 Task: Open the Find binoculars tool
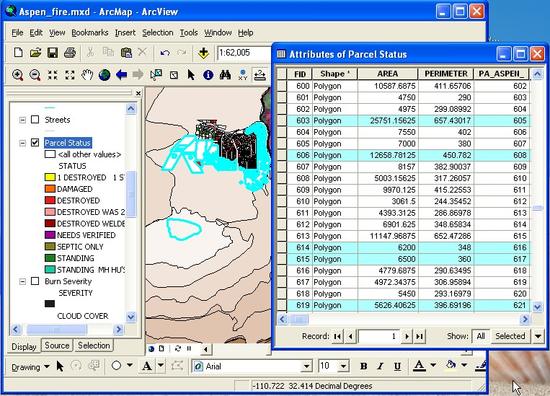coord(225,75)
